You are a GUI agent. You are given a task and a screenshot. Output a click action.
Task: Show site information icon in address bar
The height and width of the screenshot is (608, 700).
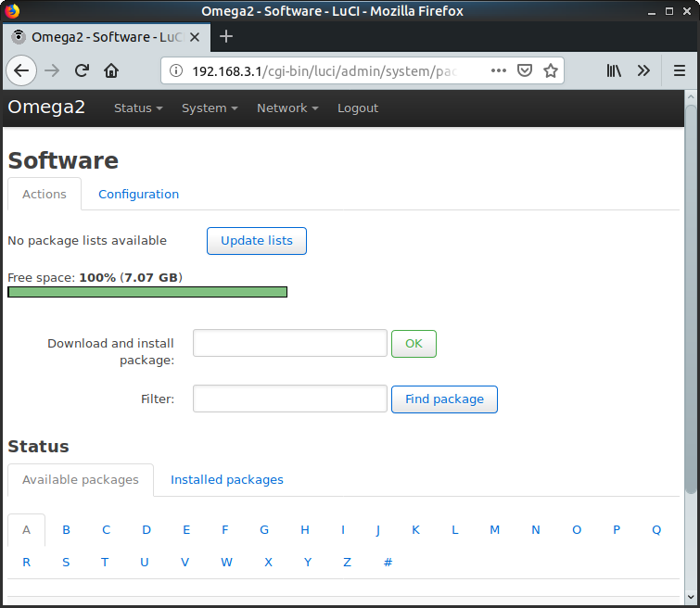click(176, 70)
